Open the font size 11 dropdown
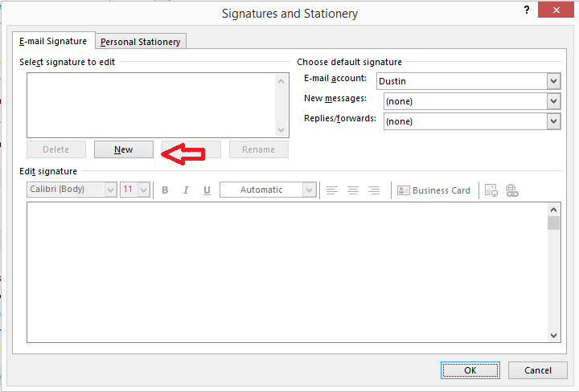The height and width of the screenshot is (392, 579). (x=144, y=190)
